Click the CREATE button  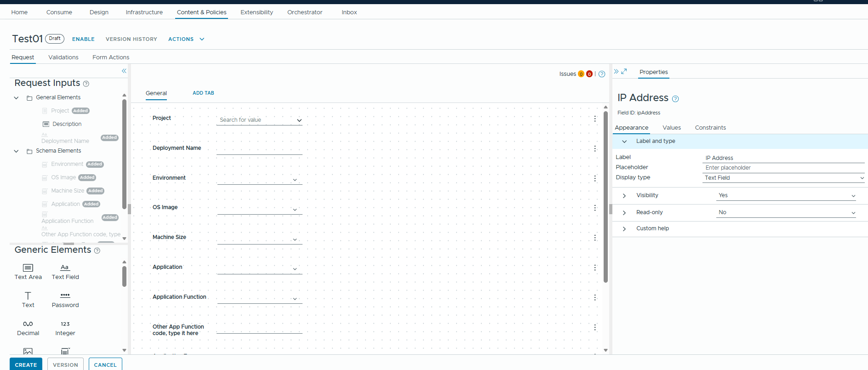[26, 364]
